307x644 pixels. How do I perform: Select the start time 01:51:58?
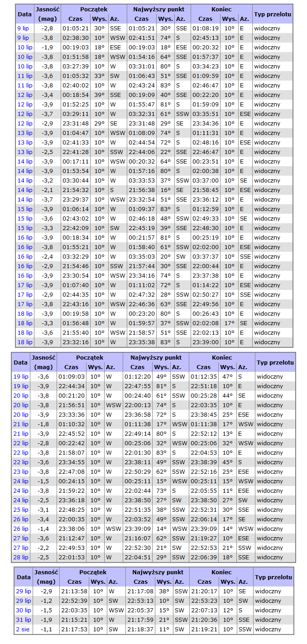(76, 57)
